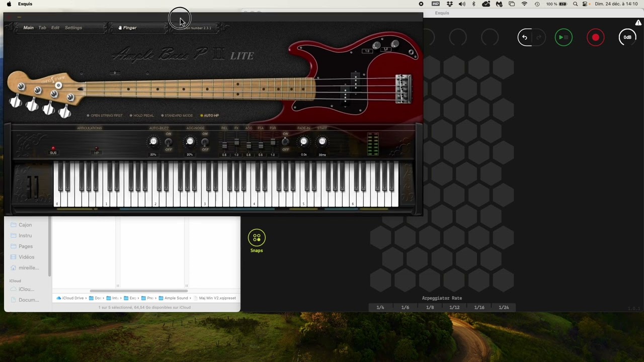This screenshot has width=644, height=362.
Task: Open Vidéos in the Finder sidebar
Action: (x=23, y=257)
